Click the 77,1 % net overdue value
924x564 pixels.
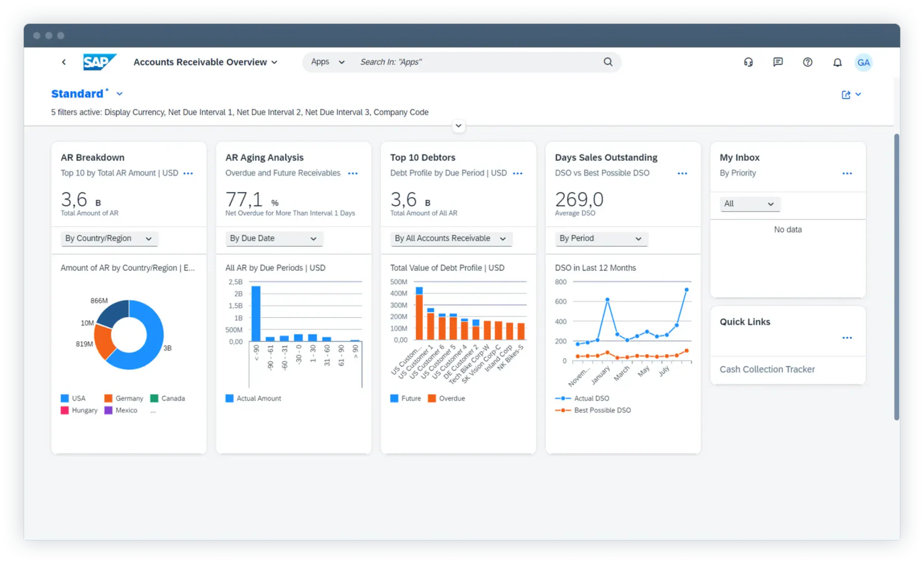point(252,200)
